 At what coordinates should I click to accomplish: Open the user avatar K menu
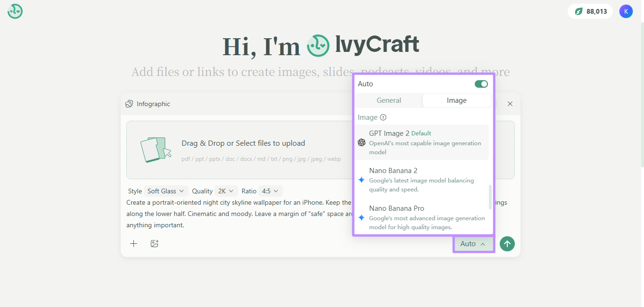(x=626, y=11)
